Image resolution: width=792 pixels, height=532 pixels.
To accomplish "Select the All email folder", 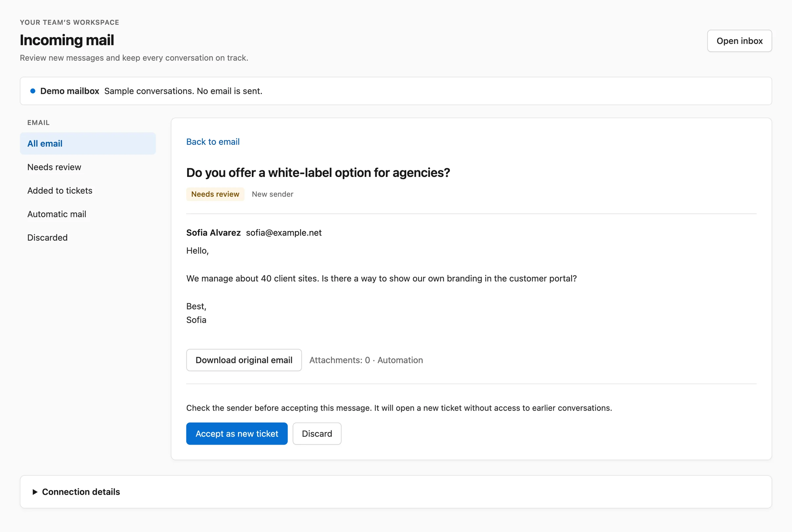I will point(87,144).
